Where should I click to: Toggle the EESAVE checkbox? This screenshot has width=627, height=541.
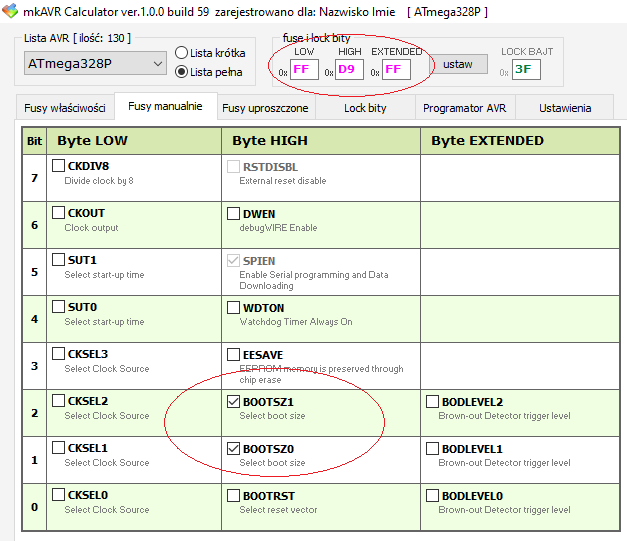pyautogui.click(x=234, y=355)
